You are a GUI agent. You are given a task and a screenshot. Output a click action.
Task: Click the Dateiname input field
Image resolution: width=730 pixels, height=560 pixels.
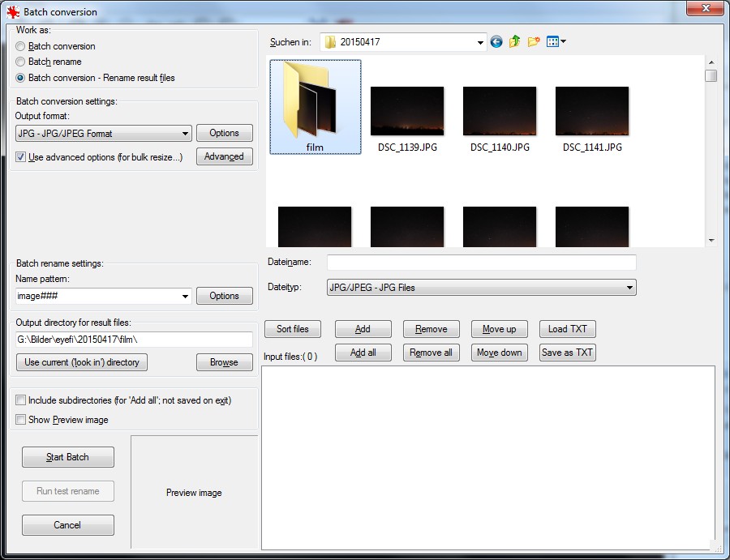481,263
